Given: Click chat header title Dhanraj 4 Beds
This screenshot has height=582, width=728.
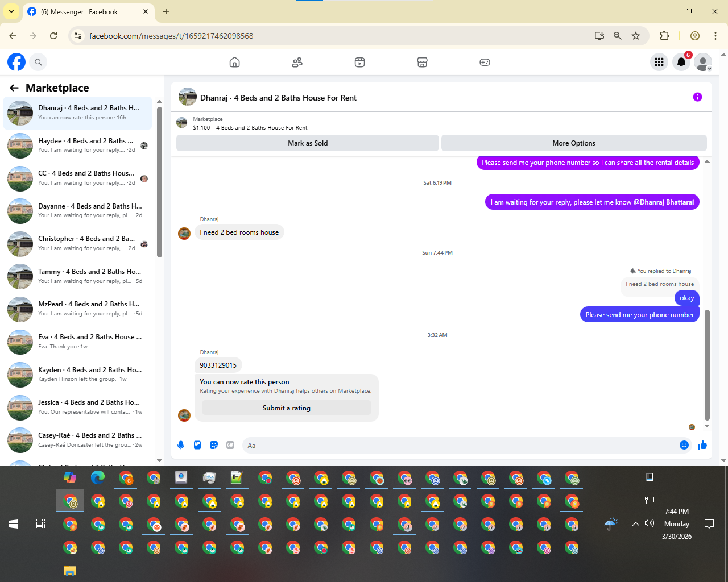Looking at the screenshot, I should (278, 98).
